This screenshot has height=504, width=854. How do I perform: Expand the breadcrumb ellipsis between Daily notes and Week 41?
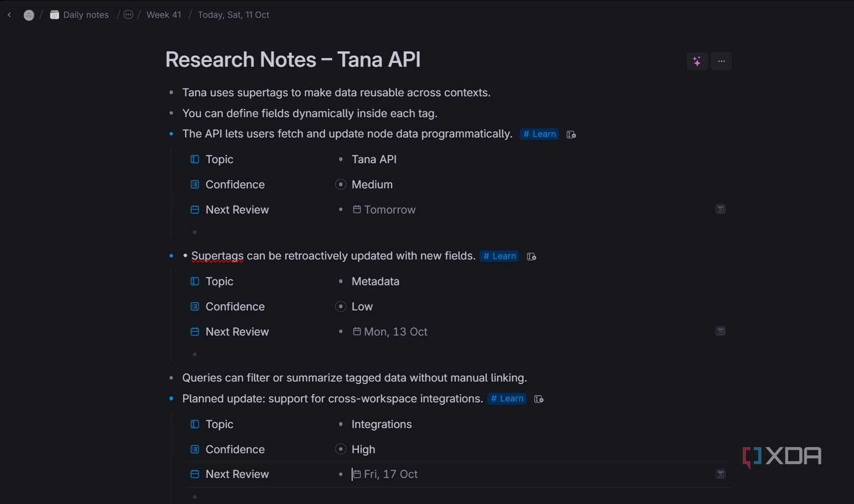(x=128, y=14)
